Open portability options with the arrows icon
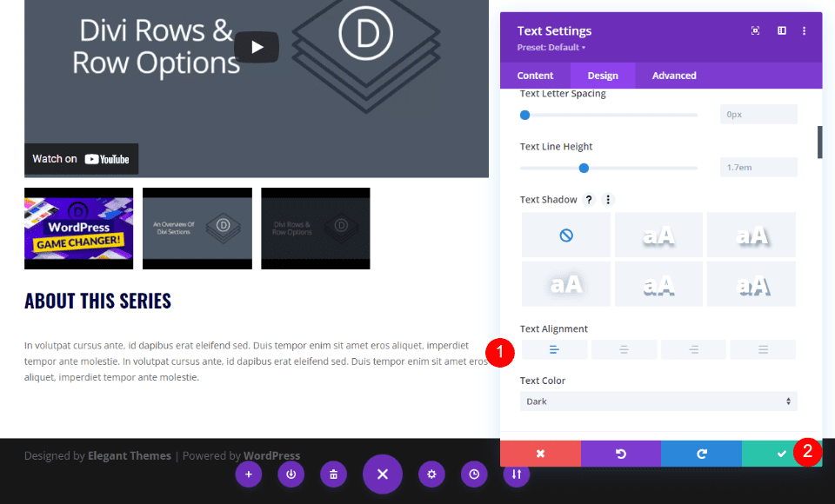The height and width of the screenshot is (504, 835). pos(515,474)
